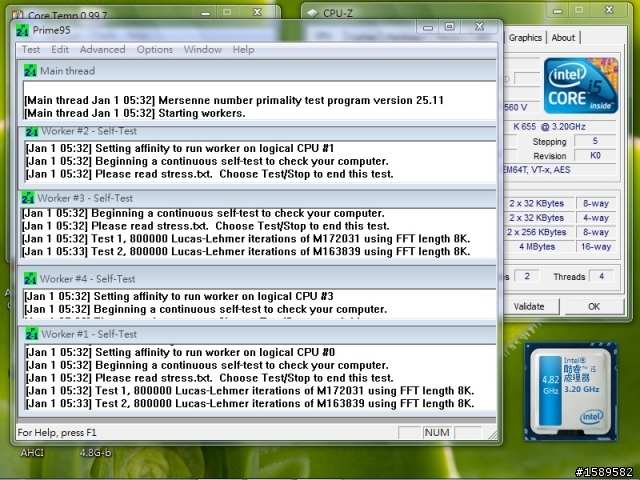The width and height of the screenshot is (640, 480).
Task: Click the OK button in CPU-Z
Action: (x=594, y=307)
